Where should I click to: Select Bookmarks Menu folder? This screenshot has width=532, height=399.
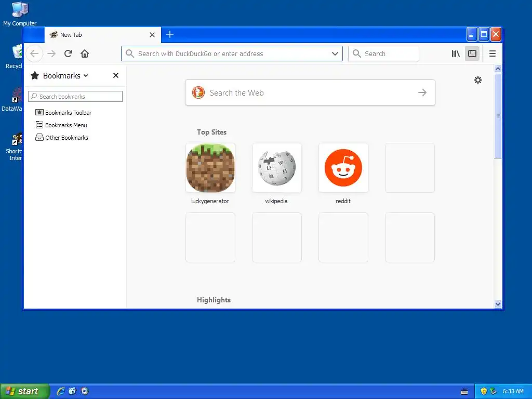tap(61, 125)
